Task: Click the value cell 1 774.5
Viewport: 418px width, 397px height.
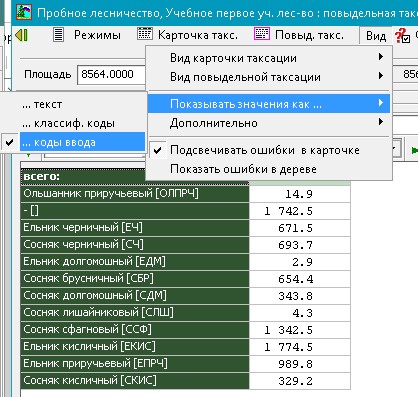Action: tap(300, 347)
